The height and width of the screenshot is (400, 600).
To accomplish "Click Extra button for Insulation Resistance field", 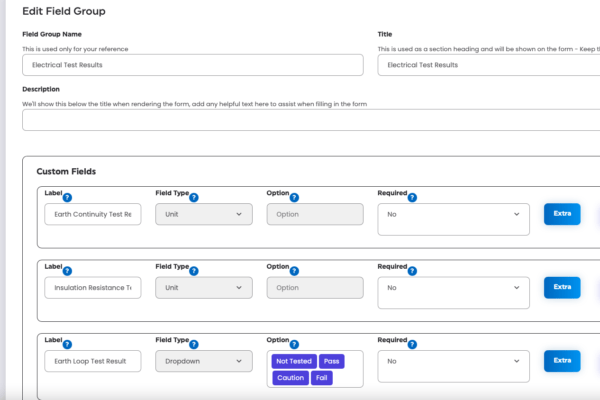I will (562, 287).
